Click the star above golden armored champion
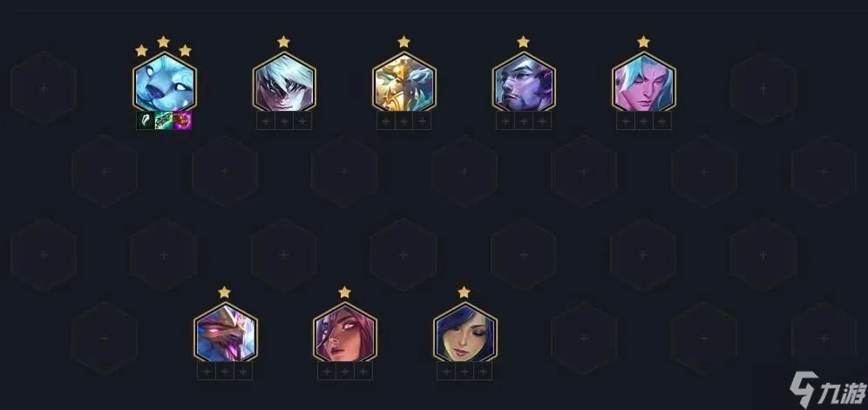The width and height of the screenshot is (868, 410). (x=404, y=42)
